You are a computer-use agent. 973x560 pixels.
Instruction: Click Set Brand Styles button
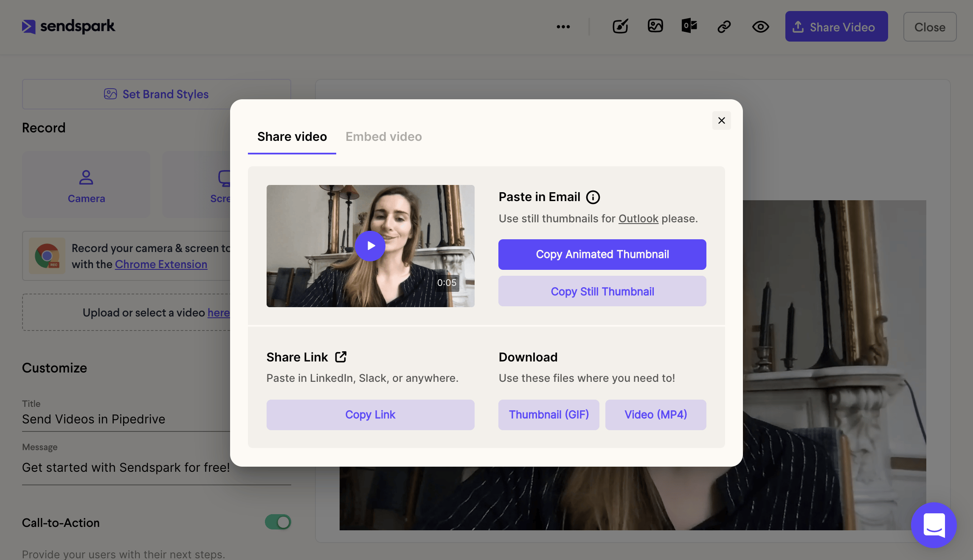[x=156, y=94]
